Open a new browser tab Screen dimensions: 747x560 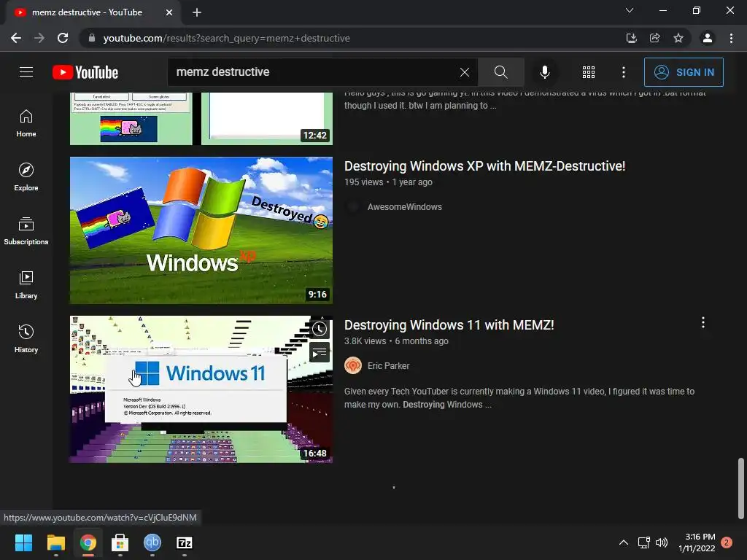pyautogui.click(x=197, y=12)
